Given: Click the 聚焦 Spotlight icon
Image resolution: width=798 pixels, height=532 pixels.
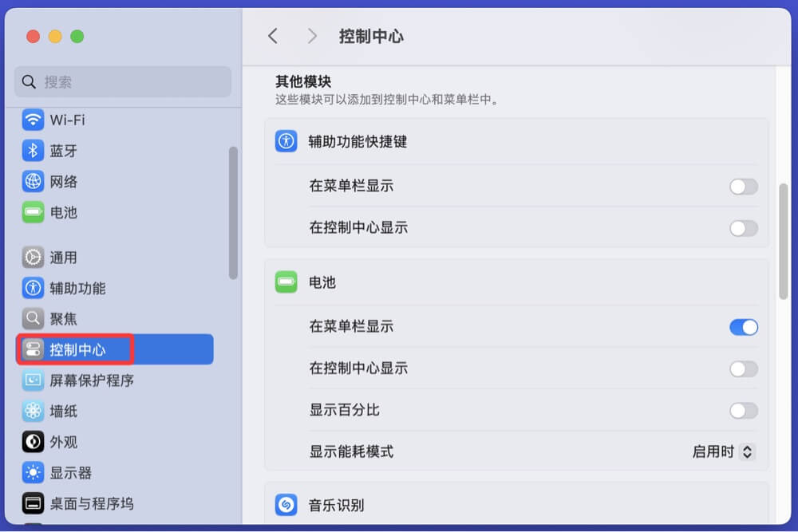Looking at the screenshot, I should point(33,319).
